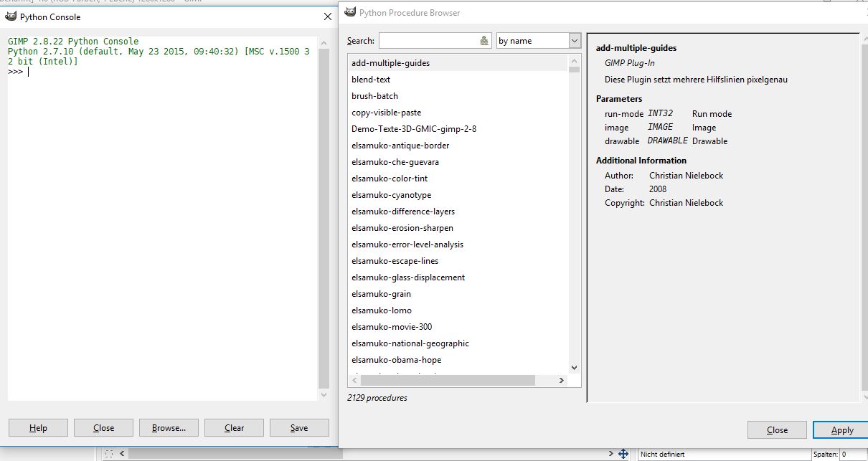868x461 pixels.
Task: Click the right arrow of GIMP horizontal scrollbar
Action: coord(610,454)
